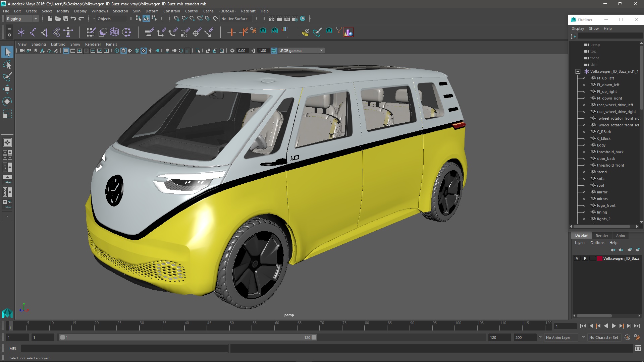This screenshot has width=644, height=362.
Task: Toggle Select by Object Type mode
Action: (146, 19)
